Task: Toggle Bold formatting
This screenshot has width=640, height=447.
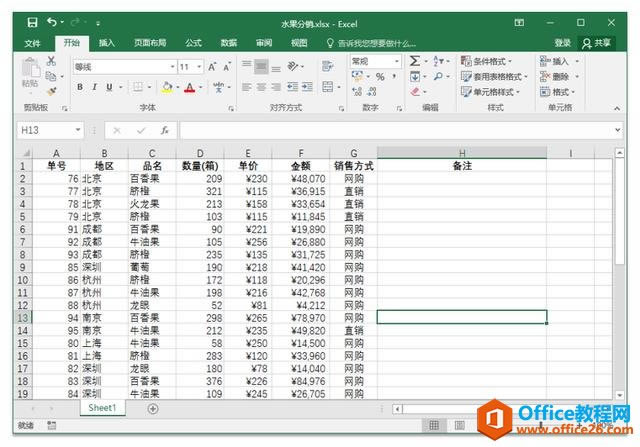Action: click(x=80, y=87)
